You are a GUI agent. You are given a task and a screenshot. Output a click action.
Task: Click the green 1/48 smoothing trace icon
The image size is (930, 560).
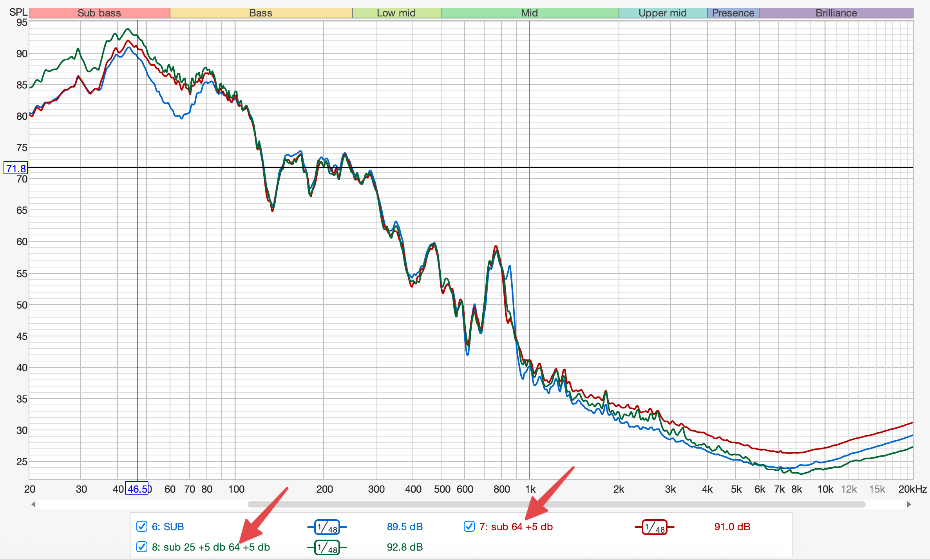[x=327, y=547]
